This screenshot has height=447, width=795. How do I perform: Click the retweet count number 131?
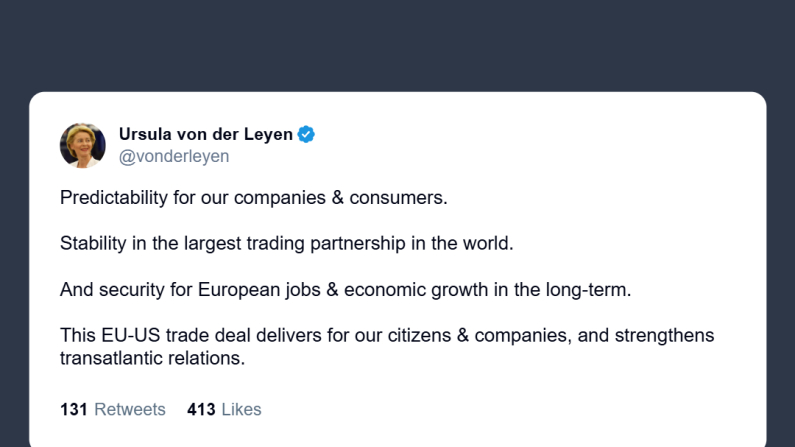click(x=74, y=409)
